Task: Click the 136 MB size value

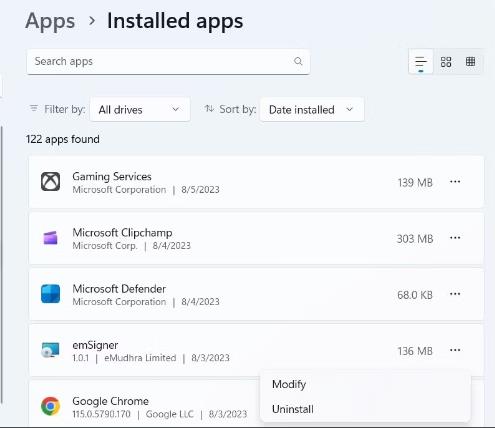Action: coord(415,351)
